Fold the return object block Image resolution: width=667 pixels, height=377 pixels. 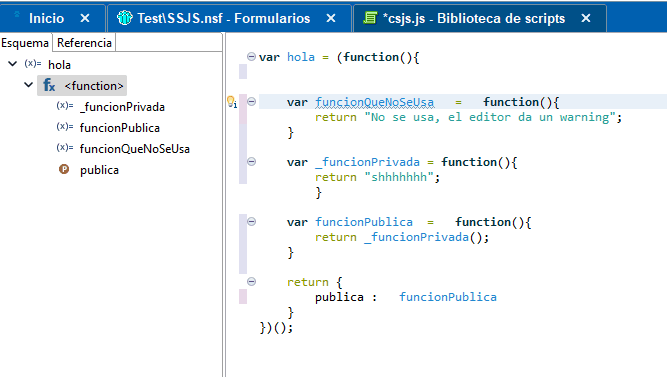click(251, 281)
